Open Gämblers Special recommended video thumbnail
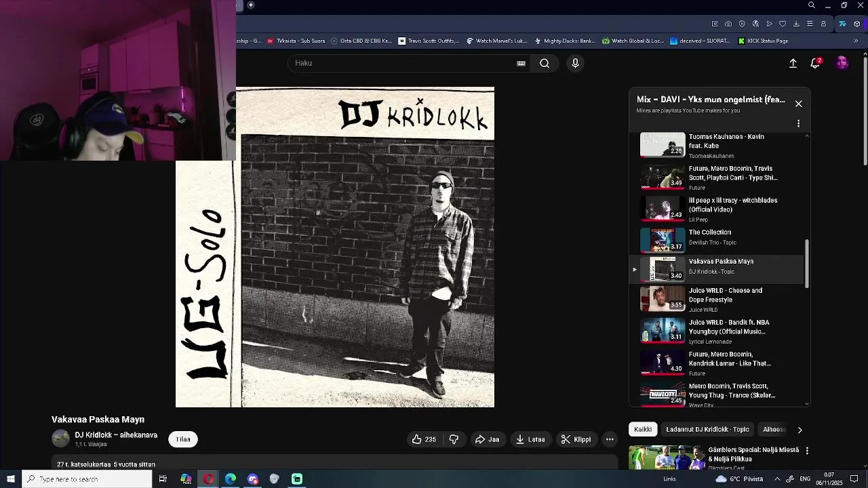This screenshot has width=868, height=488. 665,457
